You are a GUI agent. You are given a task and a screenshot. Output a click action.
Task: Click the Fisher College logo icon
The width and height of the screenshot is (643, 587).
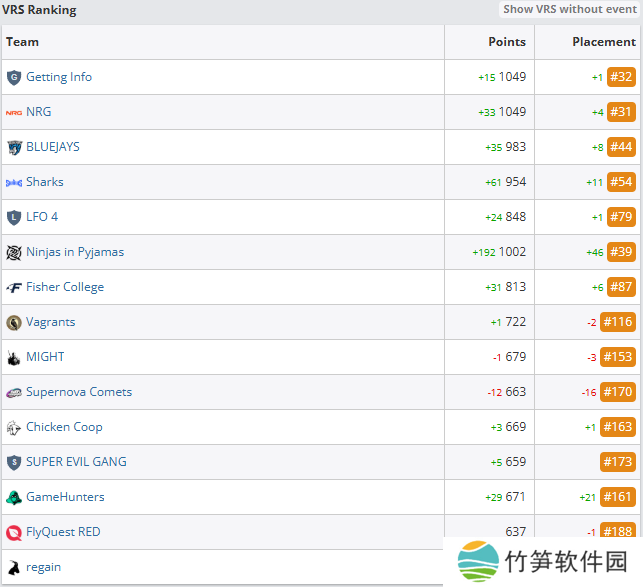14,287
